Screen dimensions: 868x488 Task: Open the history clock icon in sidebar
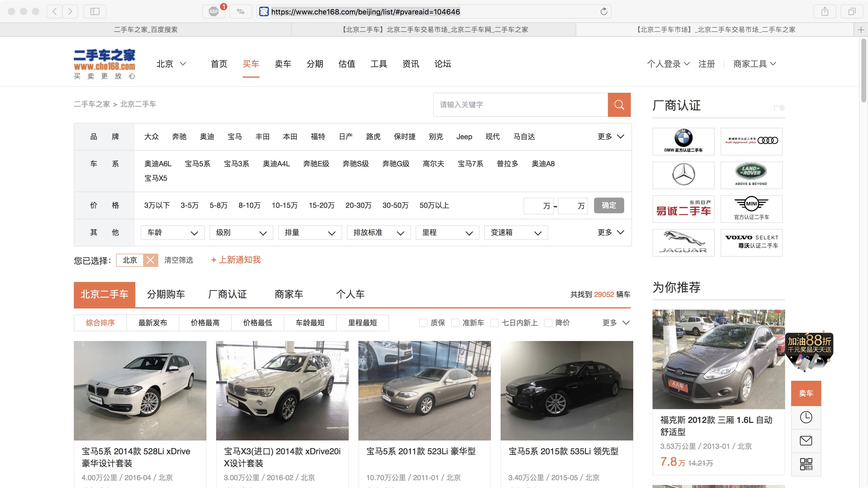click(x=806, y=417)
